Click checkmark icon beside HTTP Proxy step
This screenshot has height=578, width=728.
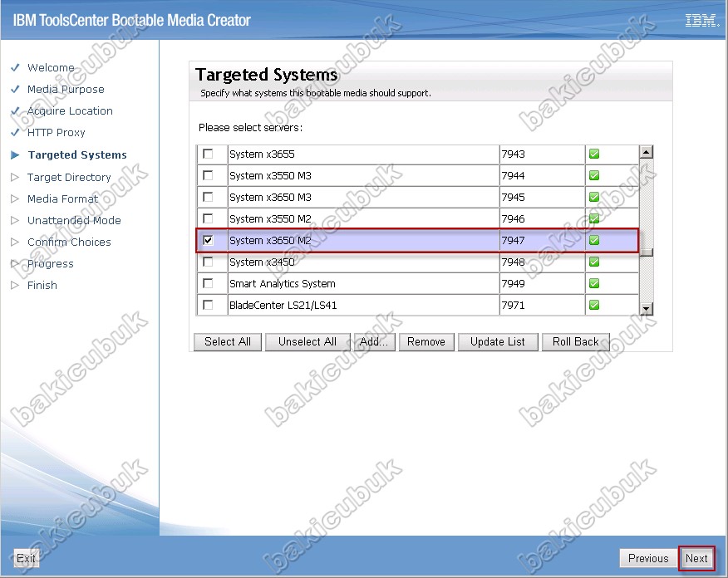[15, 132]
